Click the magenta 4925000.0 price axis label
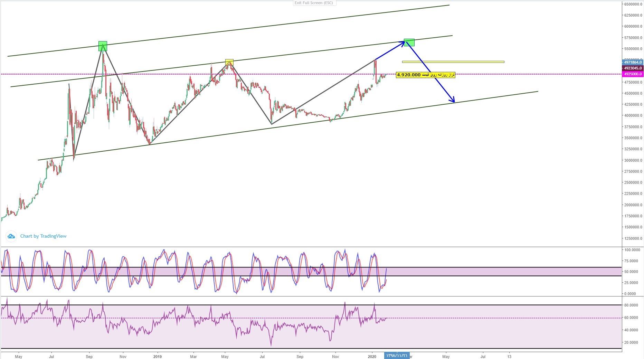The image size is (644, 359). click(632, 74)
